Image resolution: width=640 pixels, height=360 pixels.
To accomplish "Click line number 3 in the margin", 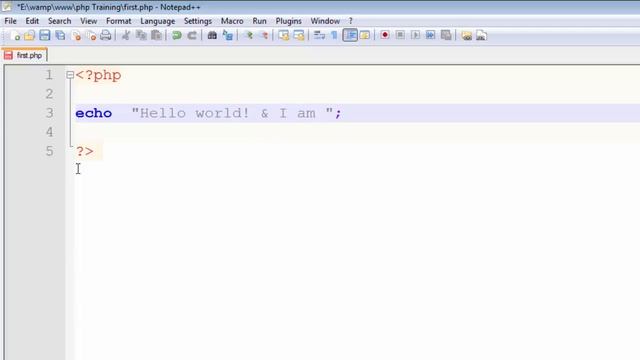I will pyautogui.click(x=49, y=113).
